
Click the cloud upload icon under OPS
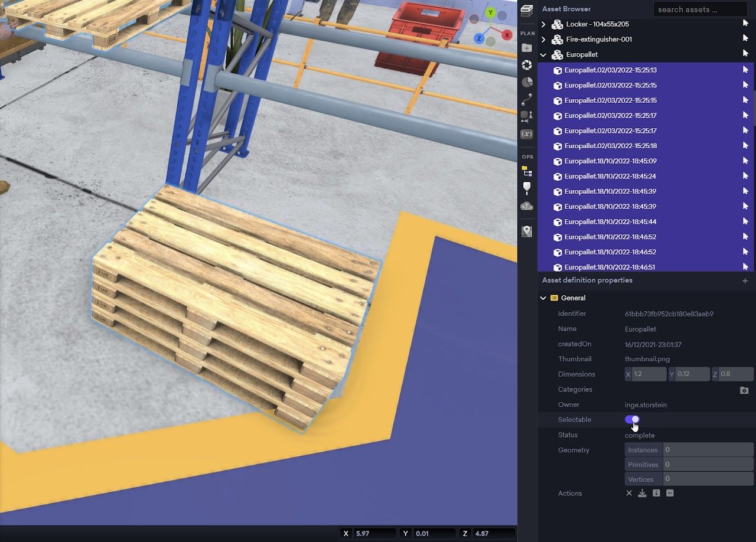(527, 206)
